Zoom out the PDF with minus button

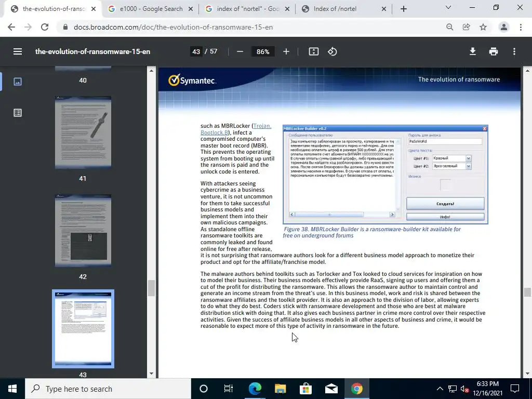240,51
